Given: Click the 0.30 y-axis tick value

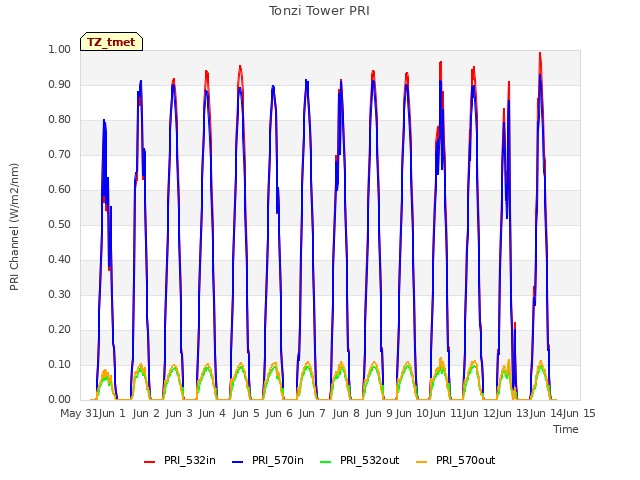Looking at the screenshot, I should pyautogui.click(x=60, y=295).
